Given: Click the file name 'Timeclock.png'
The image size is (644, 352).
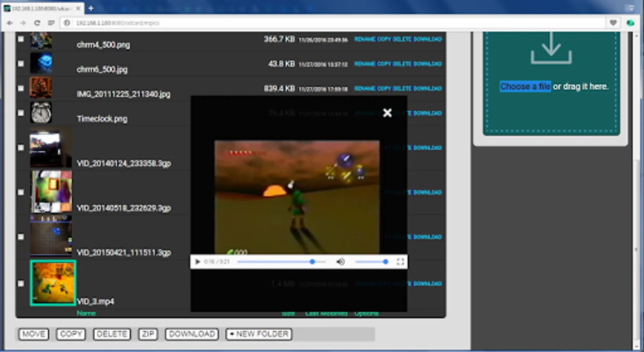Looking at the screenshot, I should tap(102, 119).
